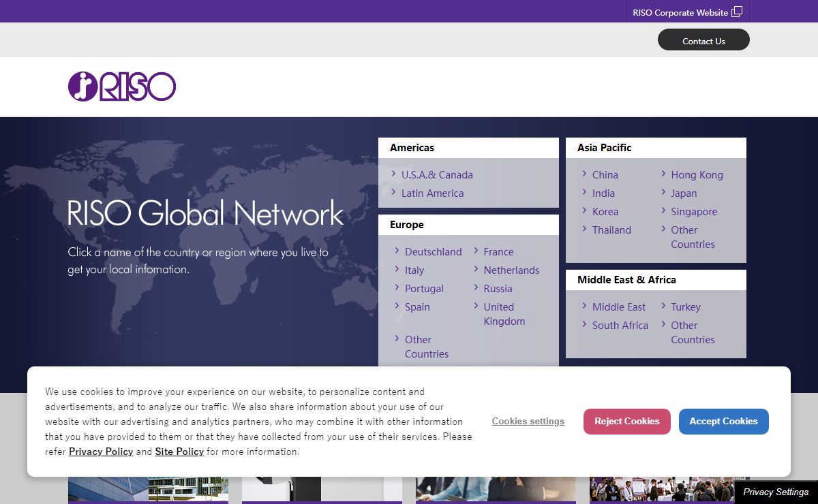Choose Latin America from Americas
Screen dimensions: 818x504
[x=432, y=193]
